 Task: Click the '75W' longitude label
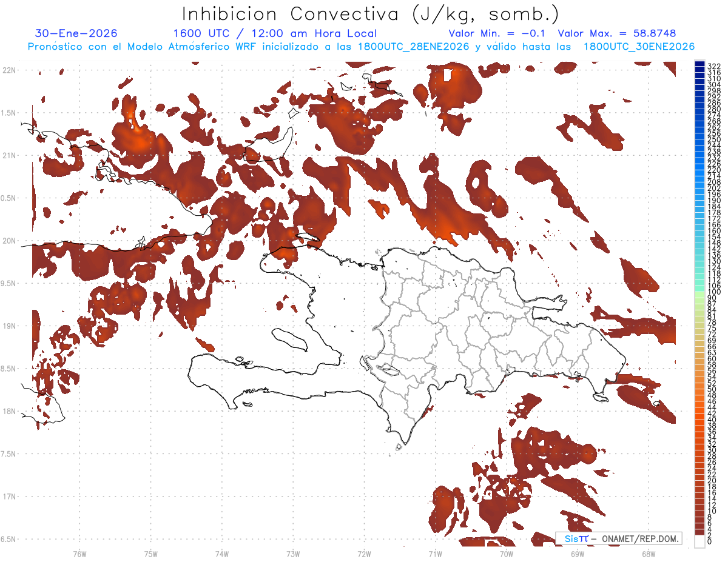point(151,554)
